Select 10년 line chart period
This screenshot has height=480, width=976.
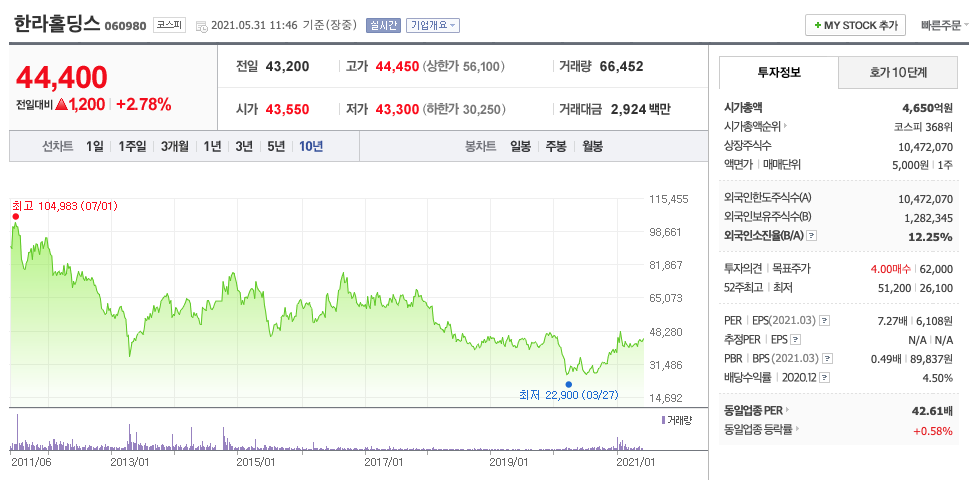coord(311,147)
